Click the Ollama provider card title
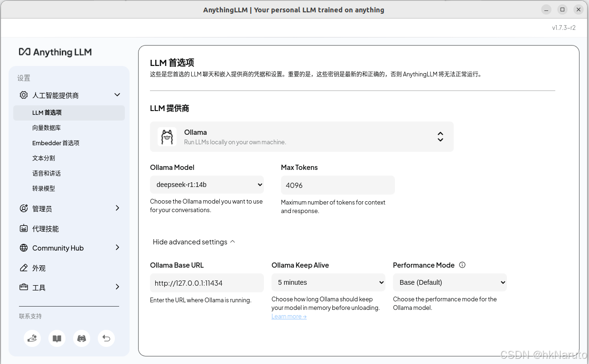 point(196,132)
